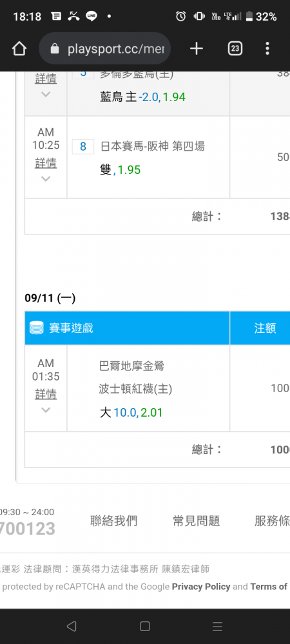Viewport: 290px width, 644px height.
Task: Tap the lock icon in address bar
Action: [55, 50]
